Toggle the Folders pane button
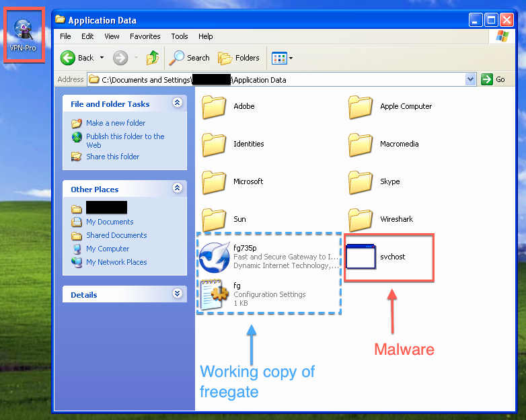The height and width of the screenshot is (420, 526). (x=239, y=58)
